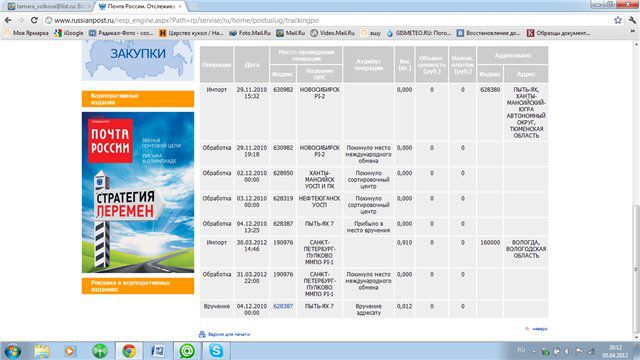Click the 628387 index link
640x360 pixels.
[x=283, y=306]
